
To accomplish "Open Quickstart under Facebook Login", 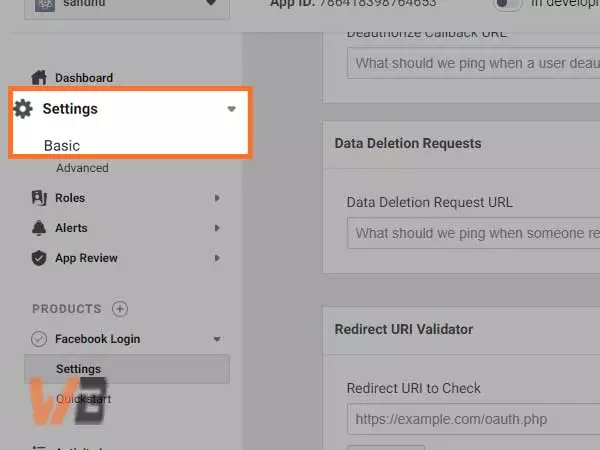I will (83, 399).
